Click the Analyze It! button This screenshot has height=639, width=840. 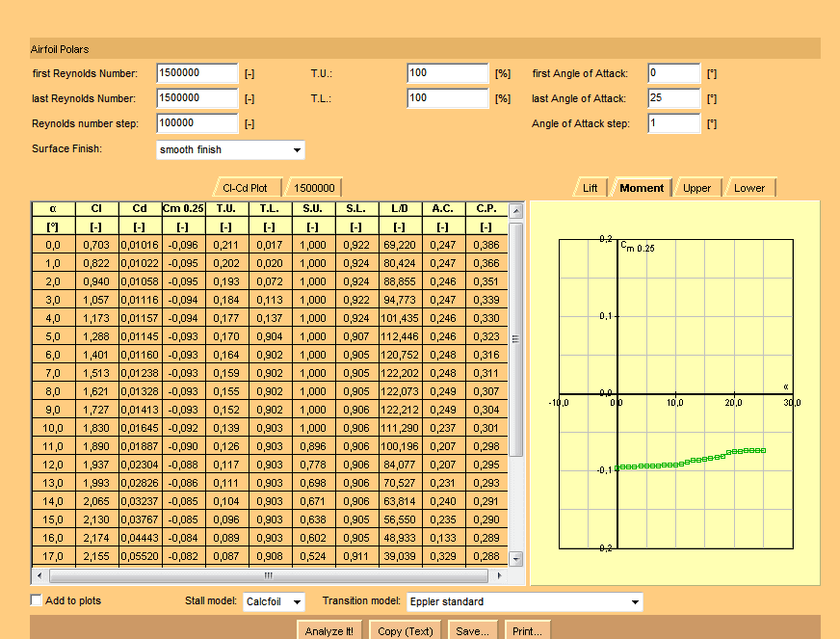pyautogui.click(x=331, y=631)
